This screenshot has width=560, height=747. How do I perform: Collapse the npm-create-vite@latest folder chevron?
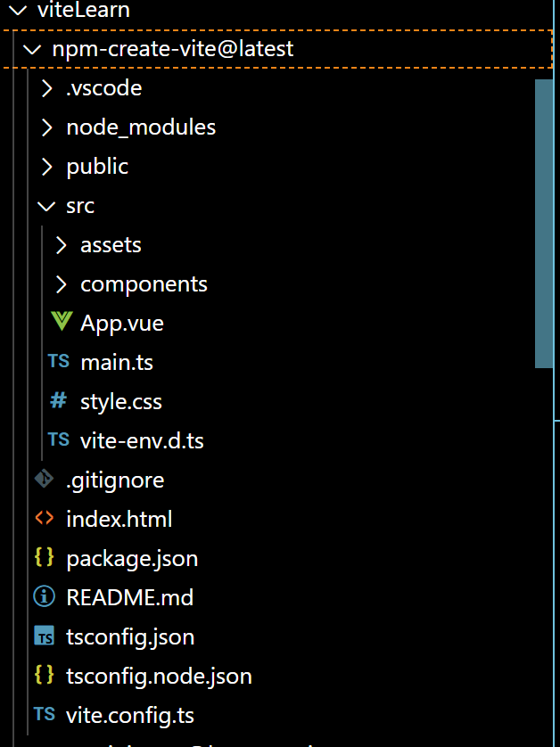(32, 49)
